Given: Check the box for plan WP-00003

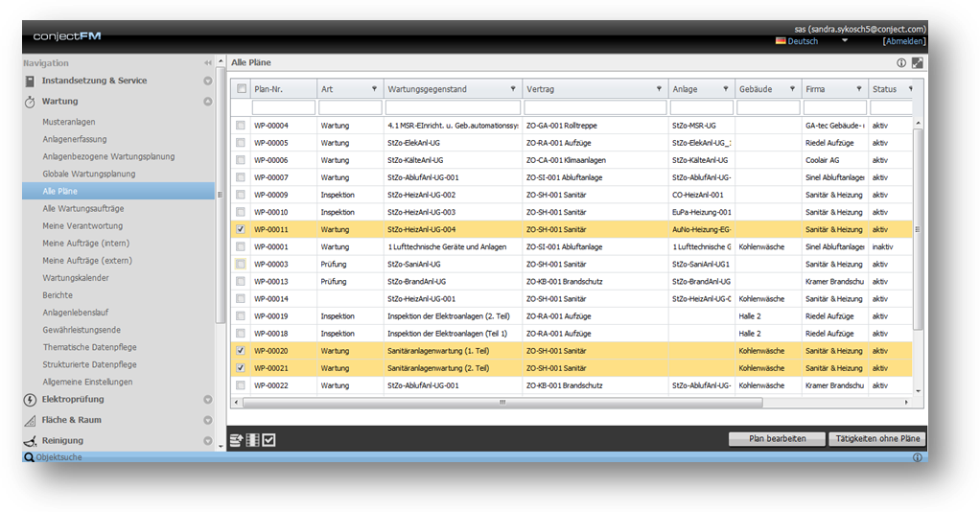Looking at the screenshot, I should (241, 265).
